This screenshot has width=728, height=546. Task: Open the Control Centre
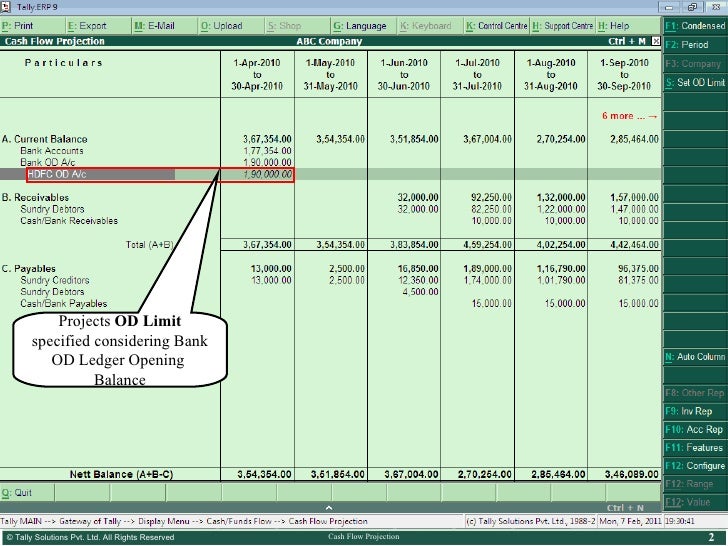pos(497,26)
